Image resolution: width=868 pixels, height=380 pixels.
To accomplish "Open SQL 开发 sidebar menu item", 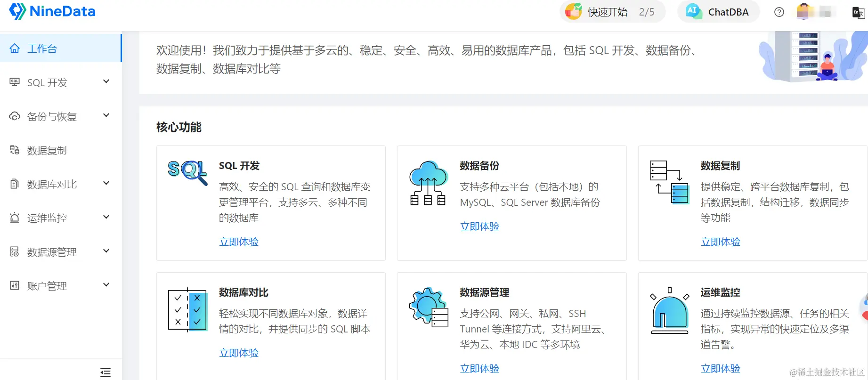I will click(x=61, y=82).
